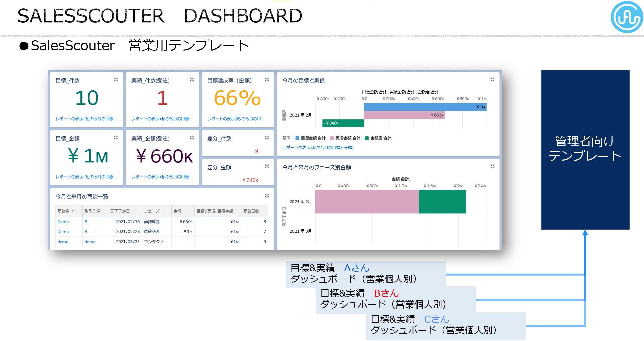Click the green -¥340K difference bar

pyautogui.click(x=343, y=123)
